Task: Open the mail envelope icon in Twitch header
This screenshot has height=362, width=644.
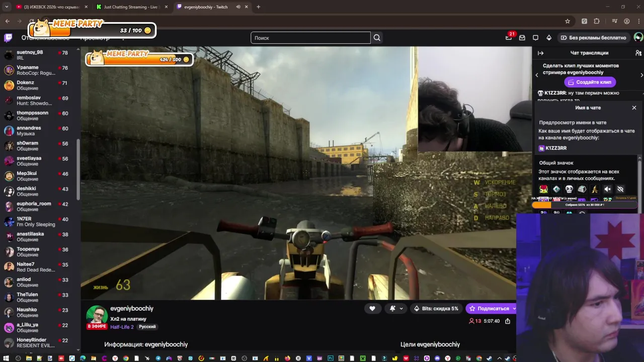Action: pos(522,38)
